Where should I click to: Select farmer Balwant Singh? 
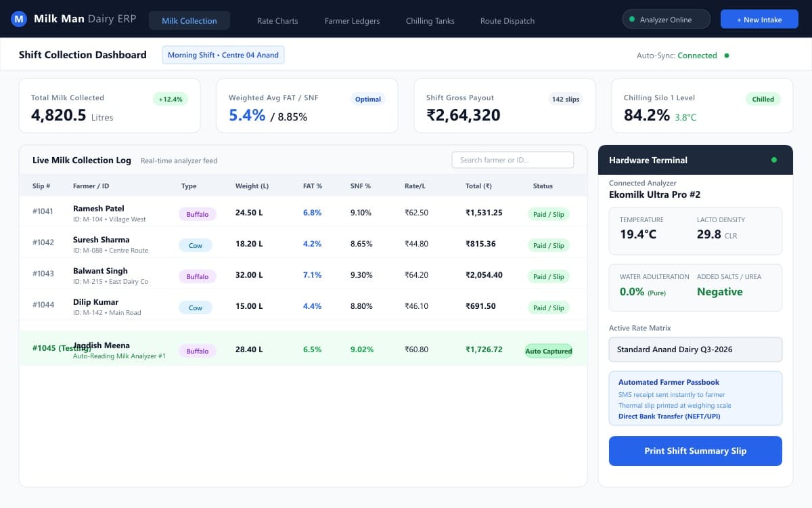pyautogui.click(x=100, y=270)
